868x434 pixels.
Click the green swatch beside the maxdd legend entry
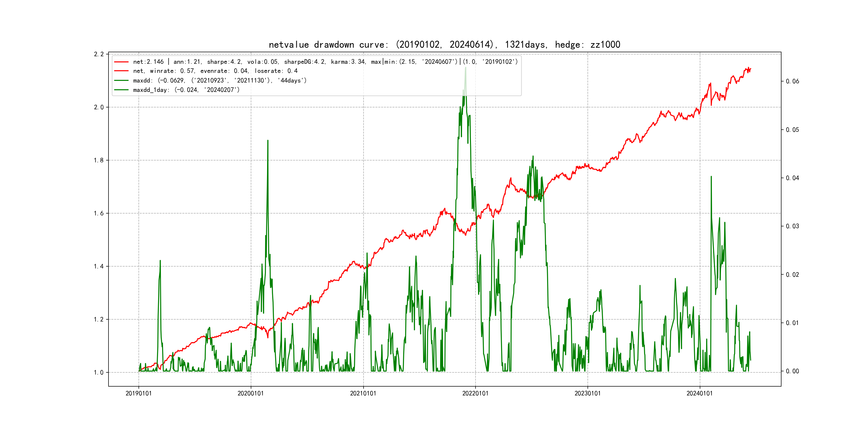click(x=121, y=81)
